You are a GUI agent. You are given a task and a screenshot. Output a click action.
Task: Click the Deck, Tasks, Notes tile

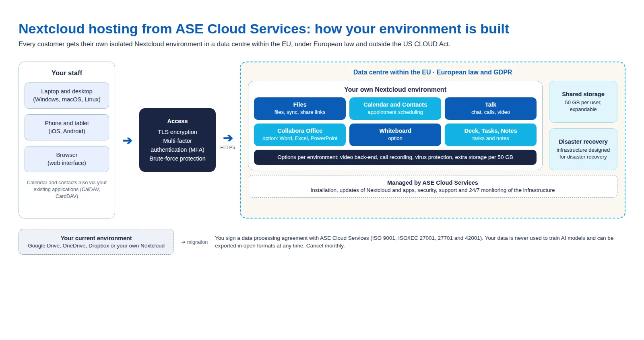click(491, 135)
